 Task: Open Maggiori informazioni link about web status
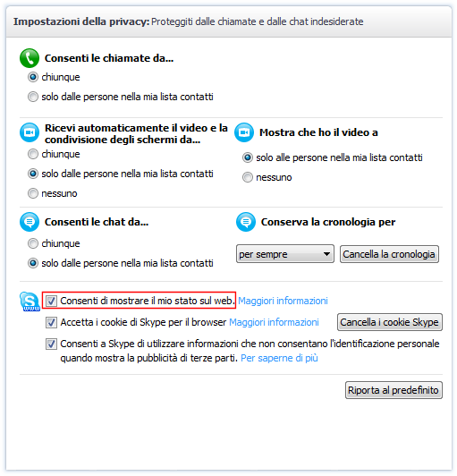pyautogui.click(x=283, y=301)
